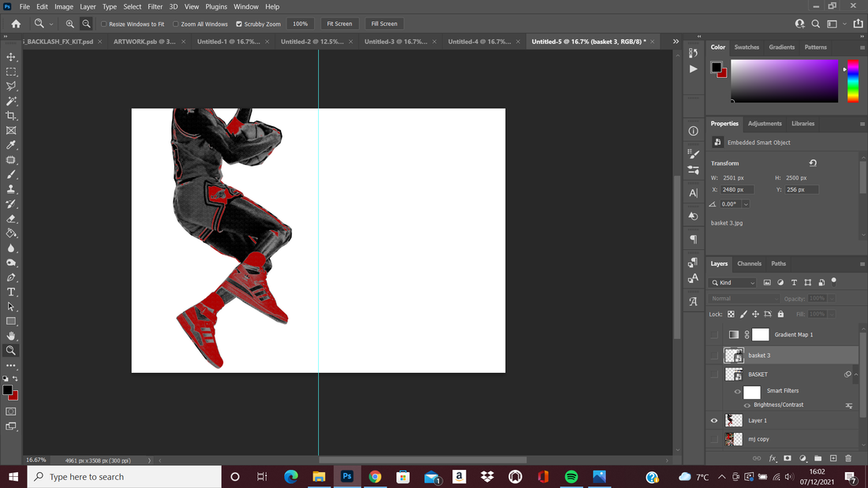868x488 pixels.
Task: Click the hue spectrum slider
Action: point(853,81)
